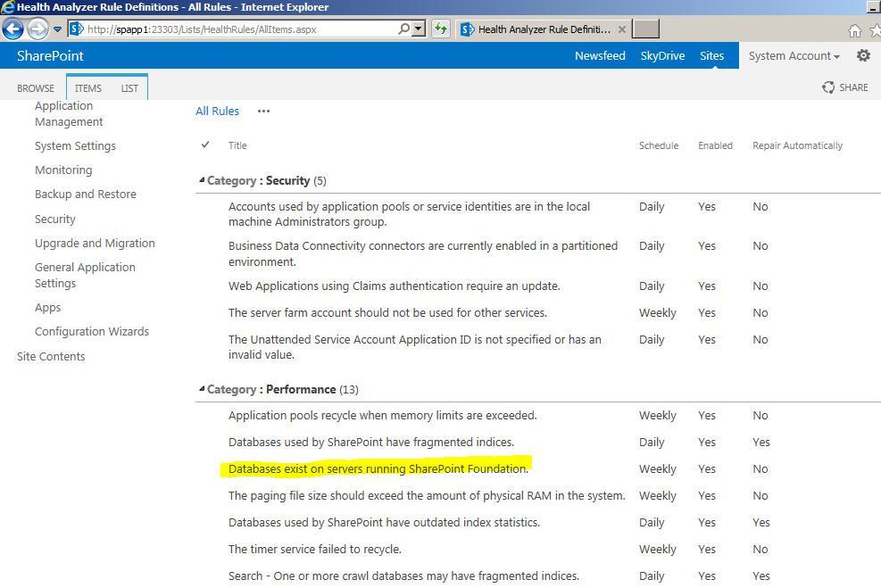Toggle the select-all checkmark in list header
The image size is (881, 588).
(205, 145)
